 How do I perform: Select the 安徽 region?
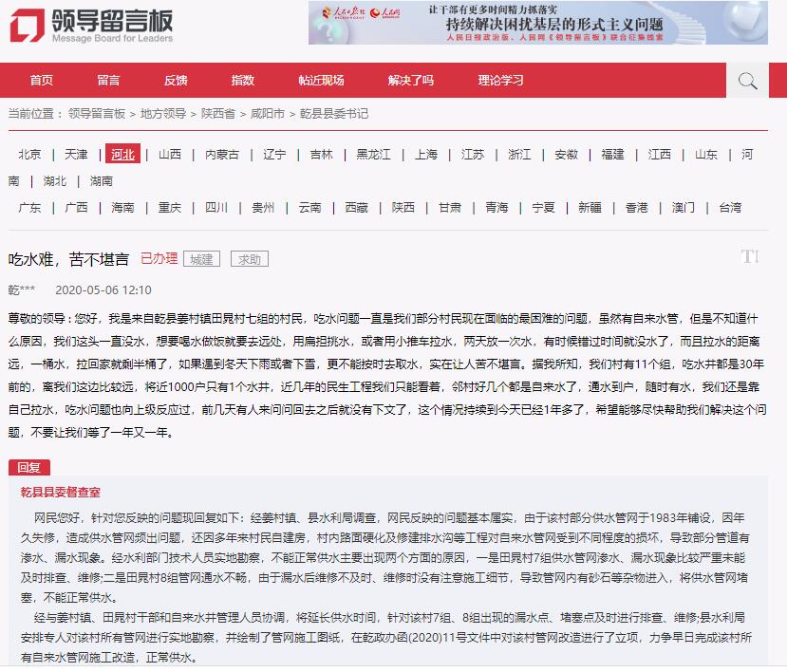[x=566, y=154]
